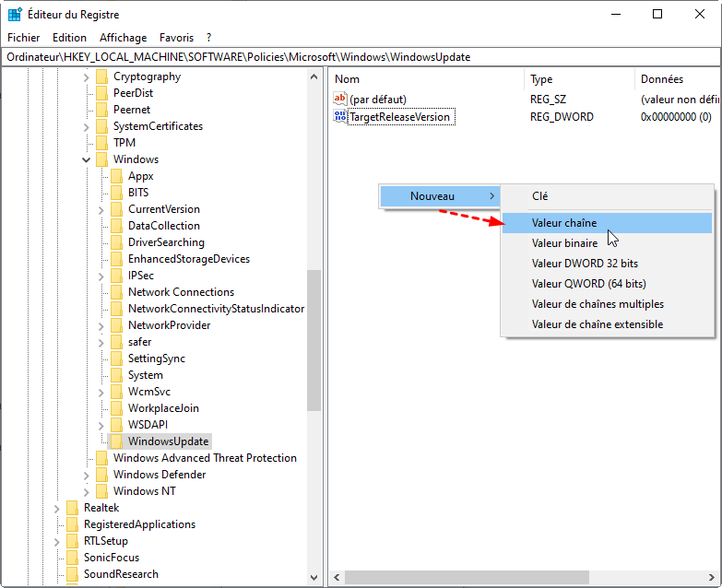Click the tree pane vertical scrollbar thumb

[314, 340]
